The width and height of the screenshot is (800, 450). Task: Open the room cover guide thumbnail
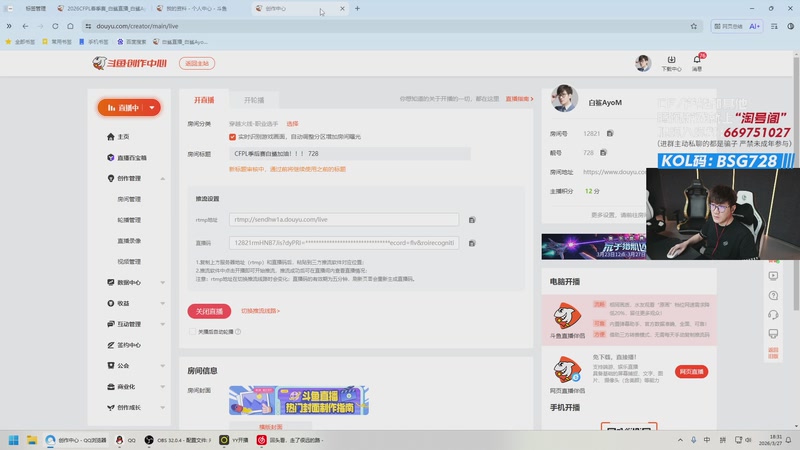298,401
